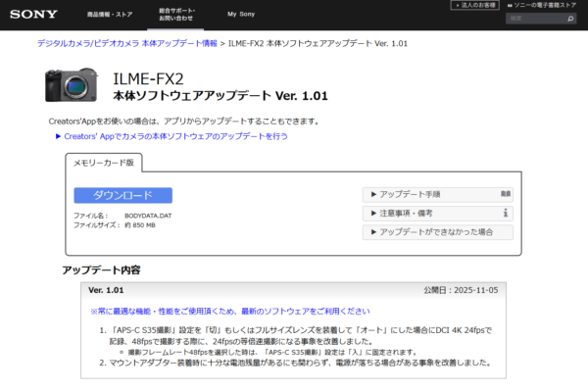Expand 注意事項・備考

click(438, 214)
